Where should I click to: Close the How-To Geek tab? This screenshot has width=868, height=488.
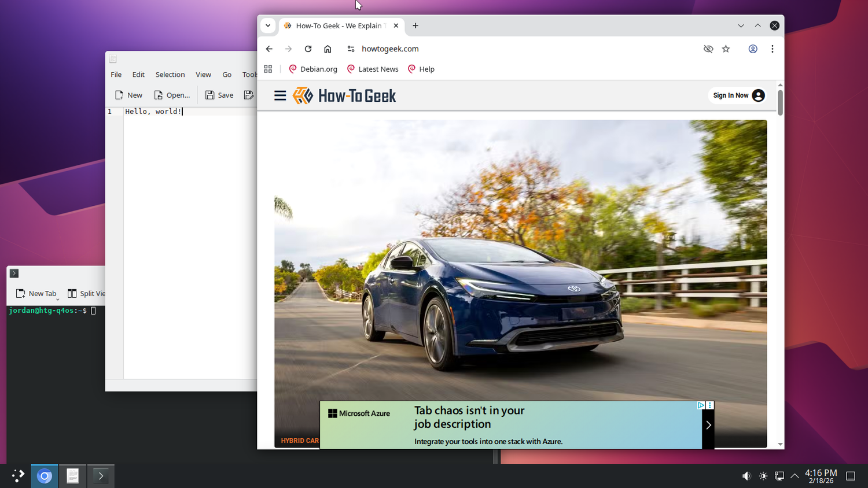click(x=396, y=25)
